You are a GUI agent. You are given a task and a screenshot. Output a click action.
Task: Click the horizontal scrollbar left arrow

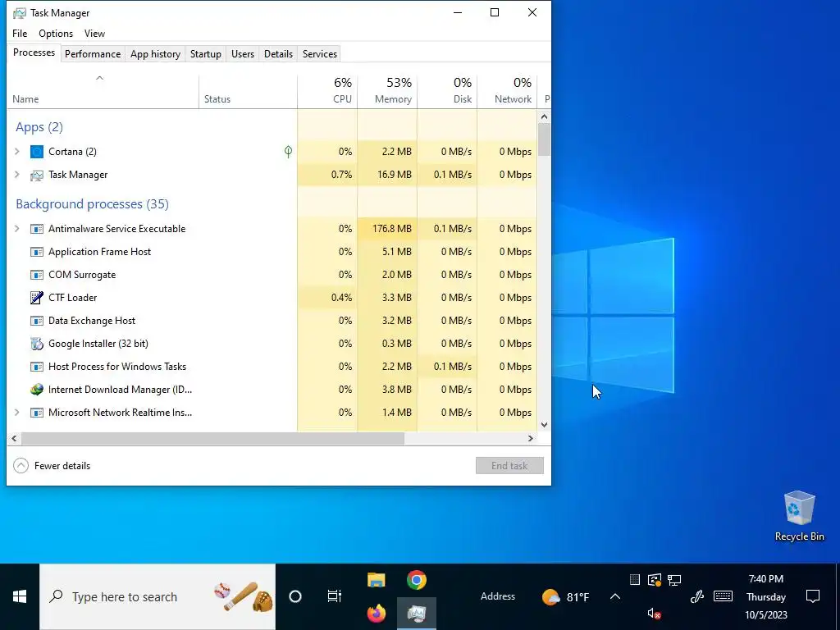[x=14, y=438]
